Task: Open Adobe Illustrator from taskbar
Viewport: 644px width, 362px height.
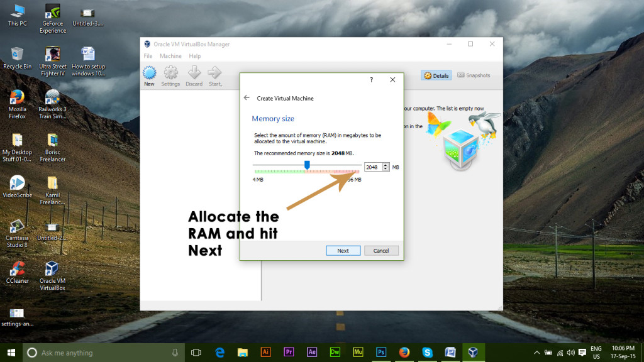Action: [266, 353]
